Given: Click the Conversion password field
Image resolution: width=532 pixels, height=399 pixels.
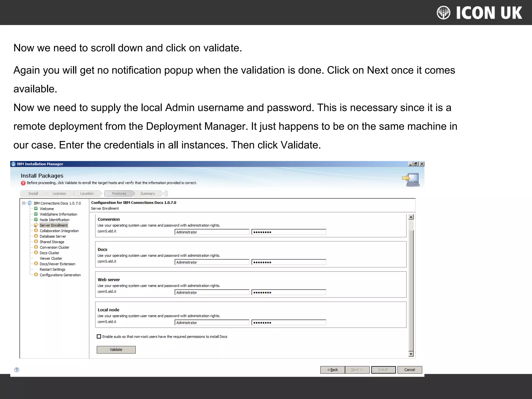Looking at the screenshot, I should pos(289,232).
